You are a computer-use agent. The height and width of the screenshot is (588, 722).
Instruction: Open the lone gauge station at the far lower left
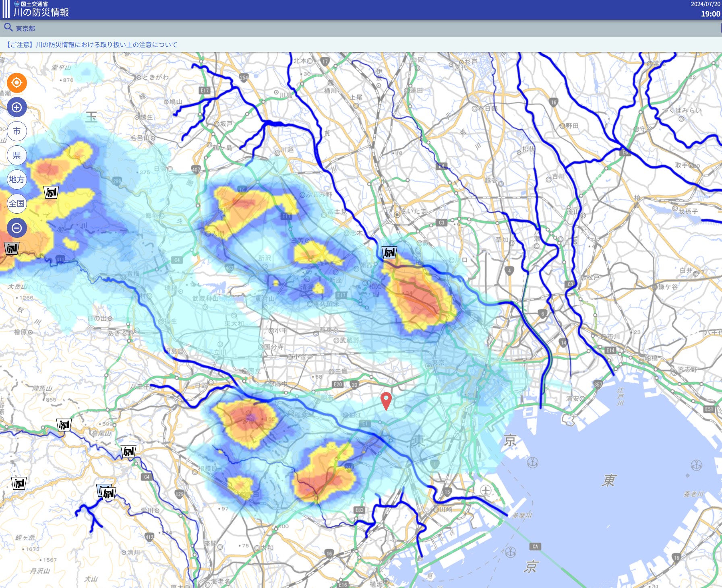tap(19, 483)
